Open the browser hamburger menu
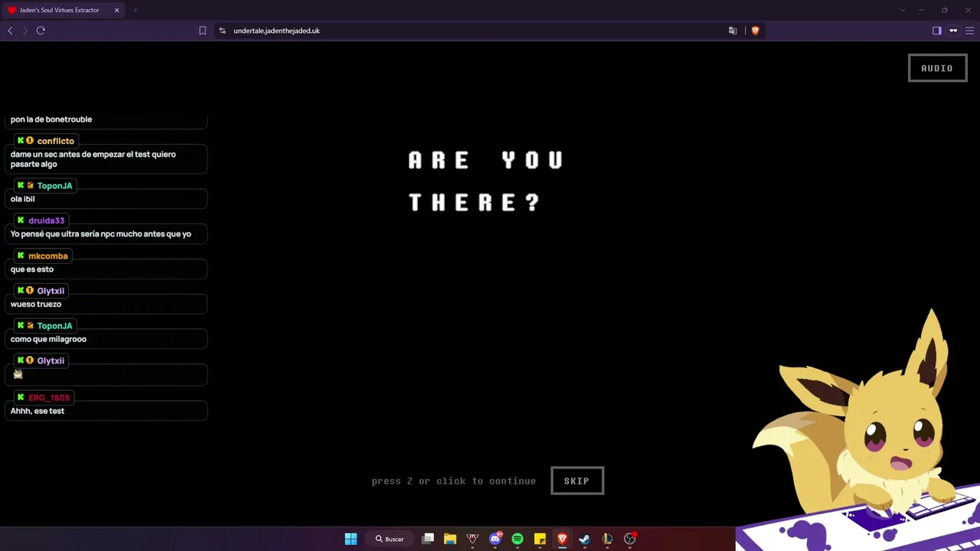The width and height of the screenshot is (980, 551). (969, 31)
